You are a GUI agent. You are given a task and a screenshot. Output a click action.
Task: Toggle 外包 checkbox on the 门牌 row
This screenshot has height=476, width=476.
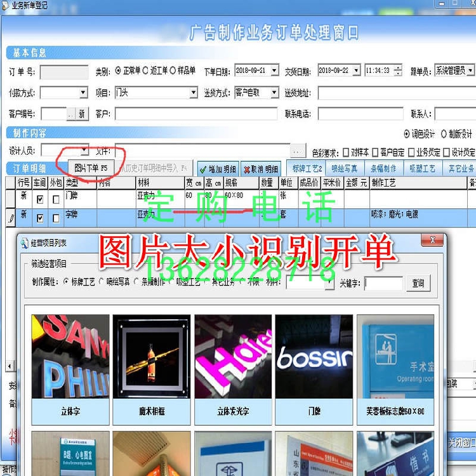pos(56,199)
